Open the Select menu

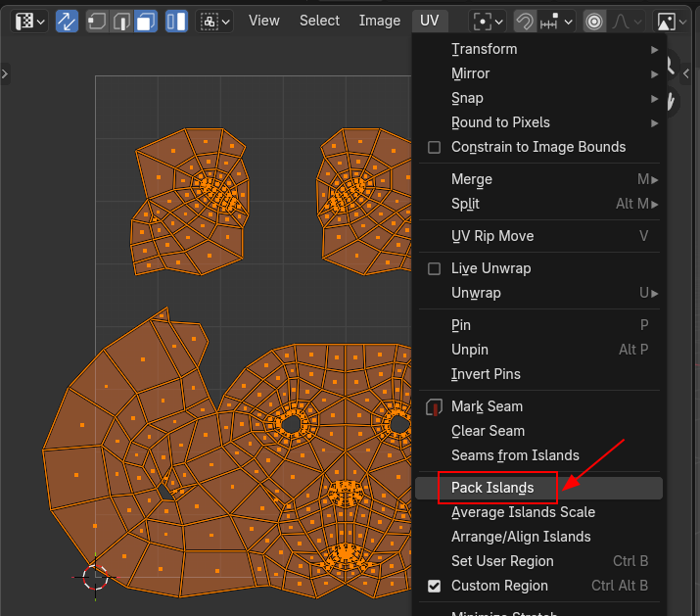319,21
